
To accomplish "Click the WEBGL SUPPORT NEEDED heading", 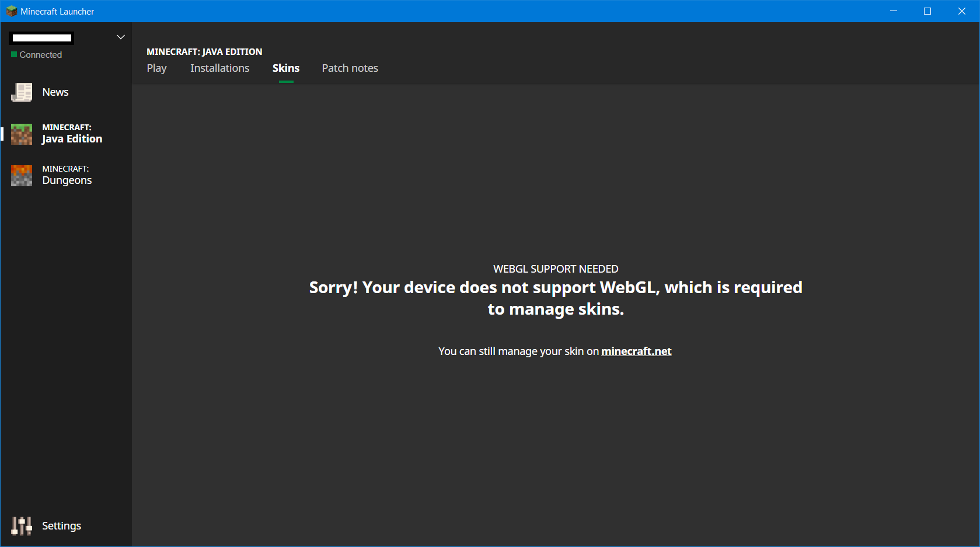I will (x=556, y=269).
